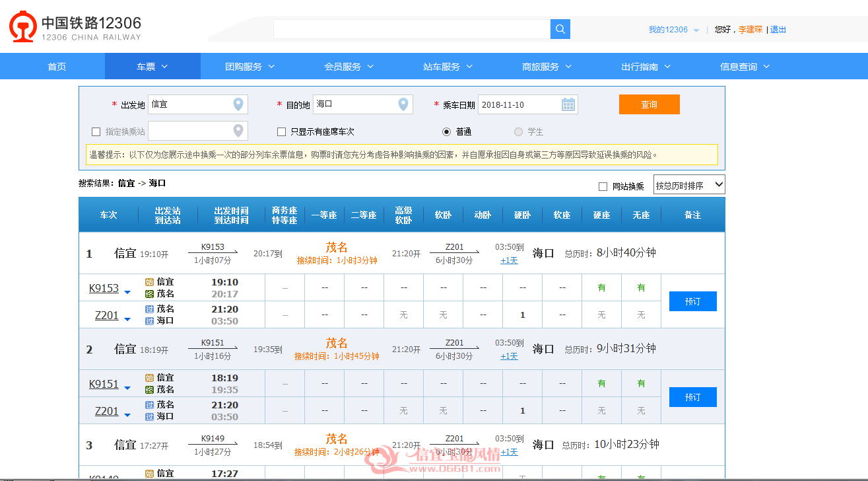Click 预订 button for route 2
The image size is (868, 481).
pos(692,397)
